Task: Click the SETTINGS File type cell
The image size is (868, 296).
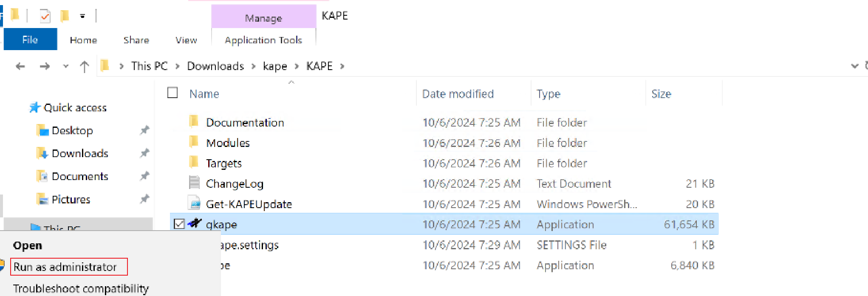Action: pyautogui.click(x=571, y=245)
